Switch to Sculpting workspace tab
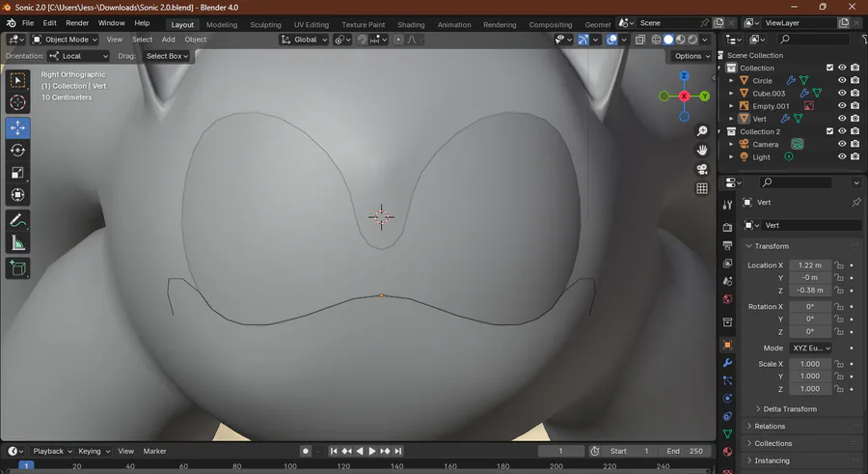The image size is (868, 474). coord(265,24)
